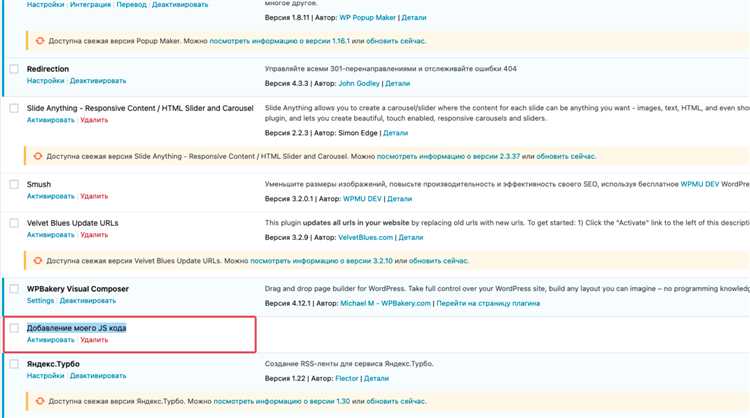Viewport: 750px width, 418px height.
Task: Click the update icon in Slide Anything notice
Action: (x=38, y=156)
